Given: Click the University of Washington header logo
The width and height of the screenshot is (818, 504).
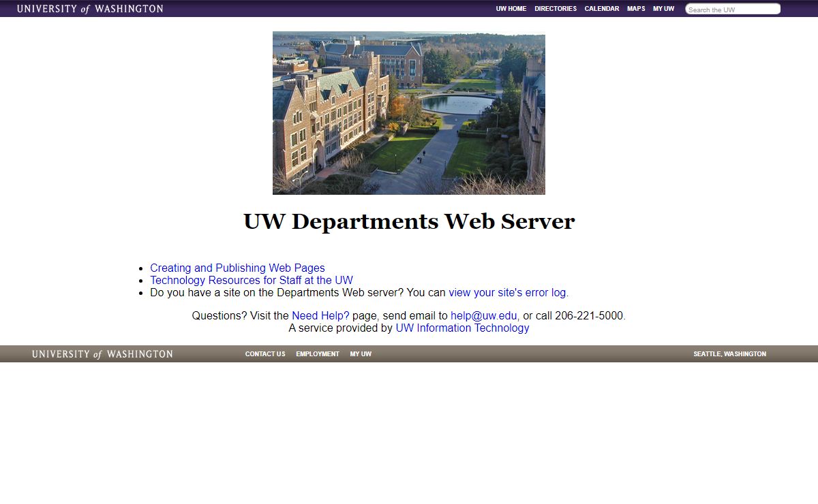Looking at the screenshot, I should 90,9.
